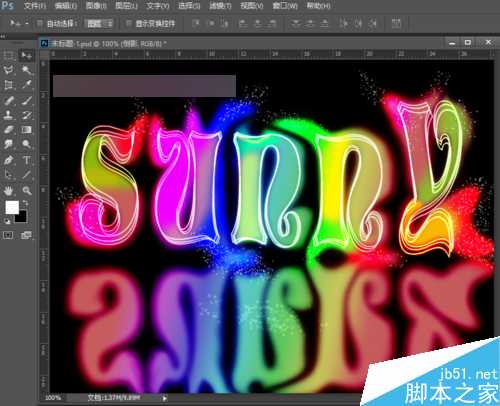
Task: Open status bar document info arrow
Action: (164, 398)
